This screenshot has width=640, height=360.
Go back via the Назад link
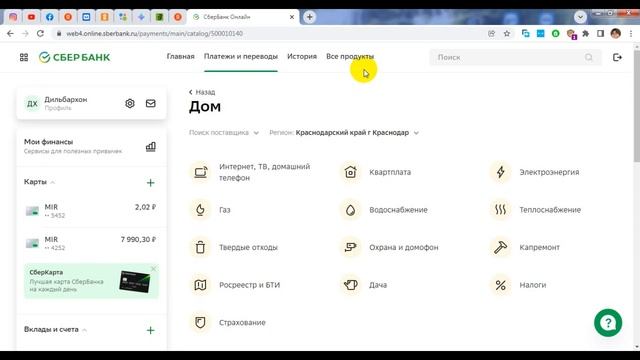202,92
